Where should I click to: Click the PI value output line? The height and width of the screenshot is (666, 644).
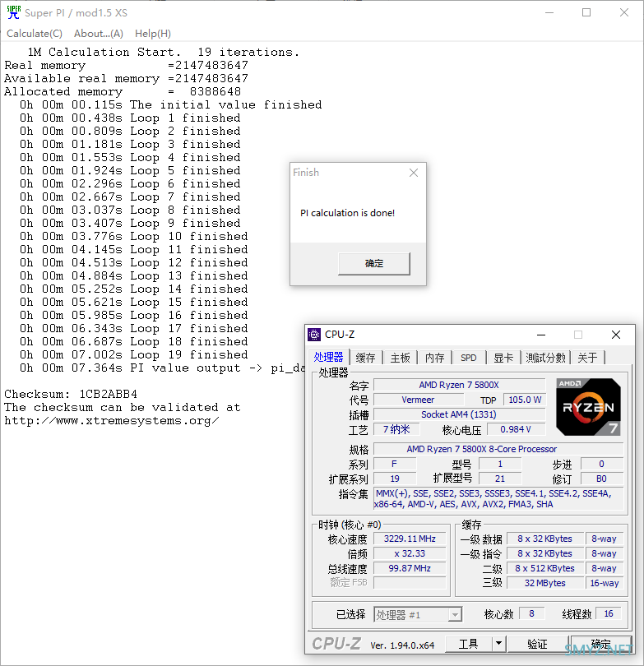point(161,368)
